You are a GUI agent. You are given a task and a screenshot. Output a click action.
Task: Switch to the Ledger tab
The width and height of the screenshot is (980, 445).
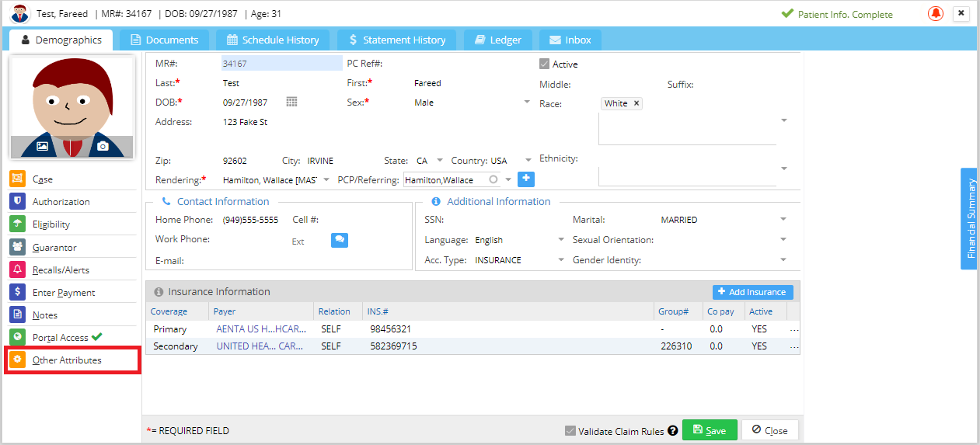coord(498,40)
